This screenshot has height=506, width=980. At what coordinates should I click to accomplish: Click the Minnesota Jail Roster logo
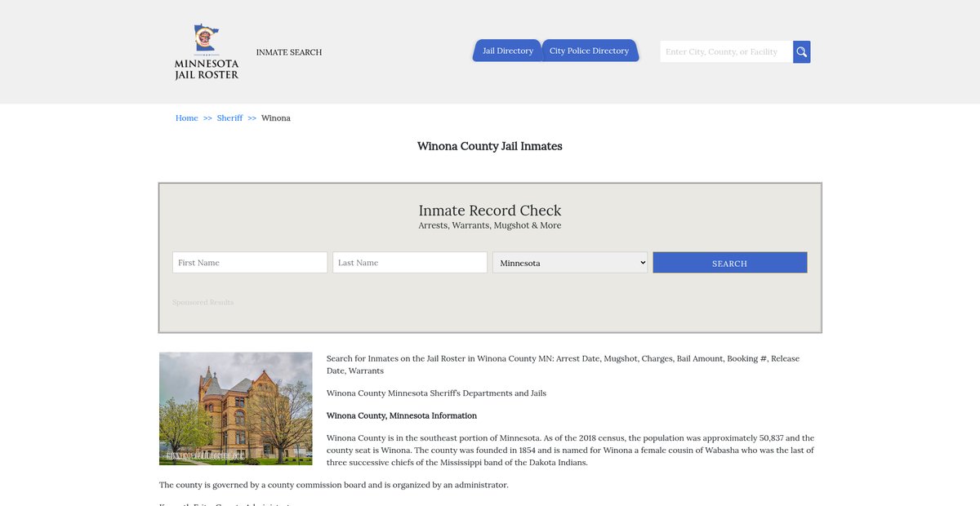[x=207, y=51]
